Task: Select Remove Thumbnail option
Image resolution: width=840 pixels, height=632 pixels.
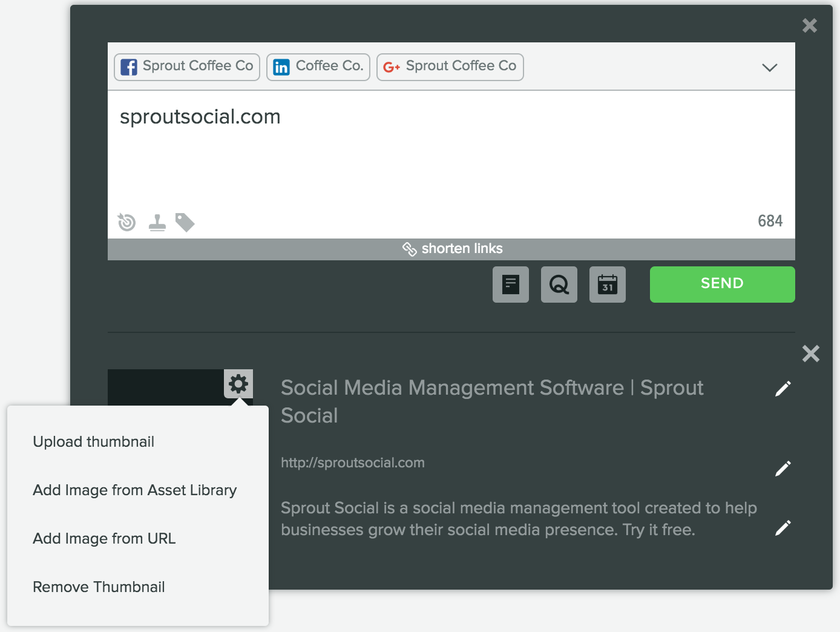Action: pyautogui.click(x=99, y=587)
